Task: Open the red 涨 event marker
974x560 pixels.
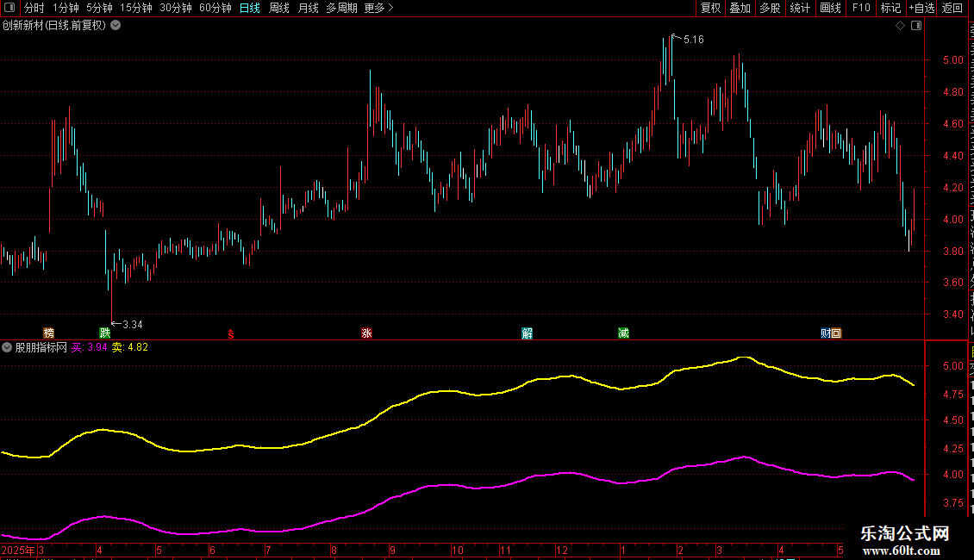Action: (366, 333)
